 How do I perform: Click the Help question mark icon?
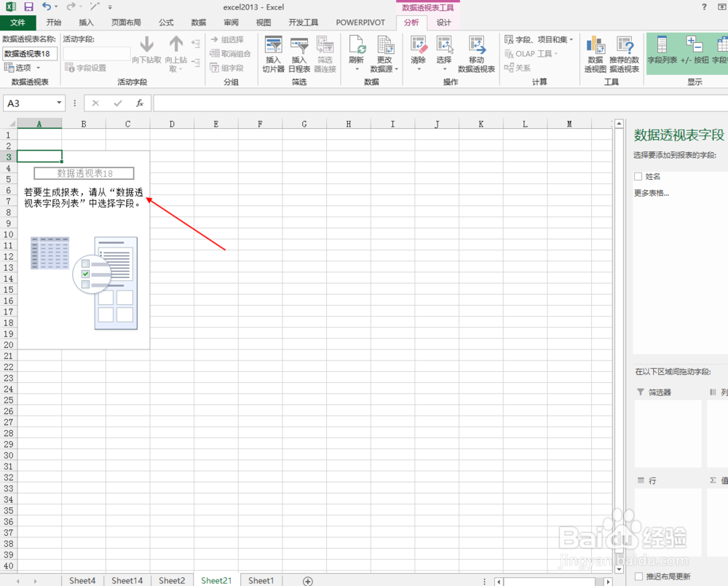pos(704,7)
